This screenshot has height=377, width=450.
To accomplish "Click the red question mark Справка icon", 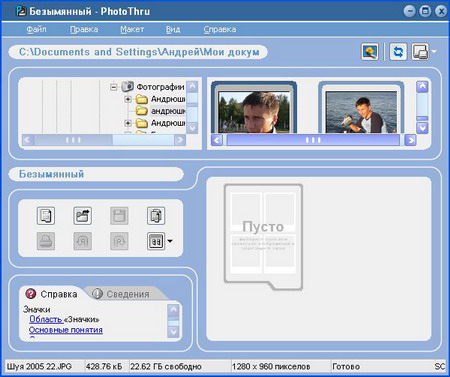I will [31, 294].
